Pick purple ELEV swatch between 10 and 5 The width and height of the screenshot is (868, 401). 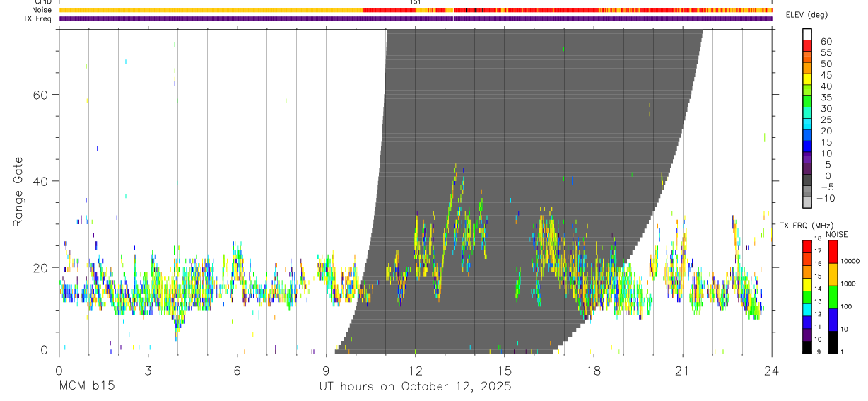pyautogui.click(x=807, y=158)
